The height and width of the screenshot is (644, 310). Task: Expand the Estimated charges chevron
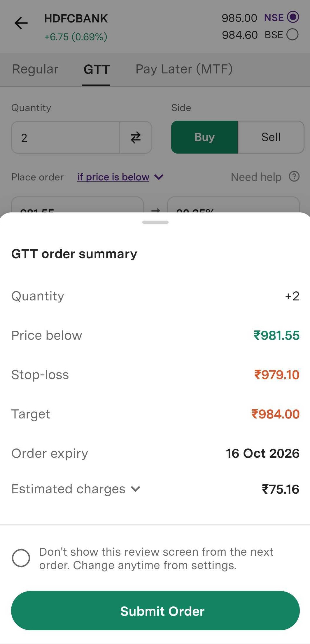pos(136,489)
